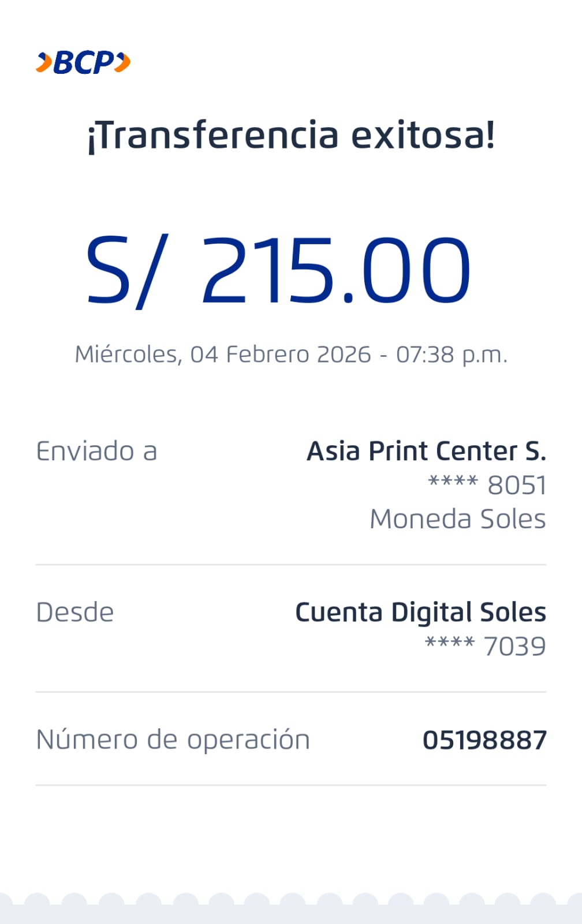Click the "Número de operación" label
The image size is (582, 924).
pos(173,740)
